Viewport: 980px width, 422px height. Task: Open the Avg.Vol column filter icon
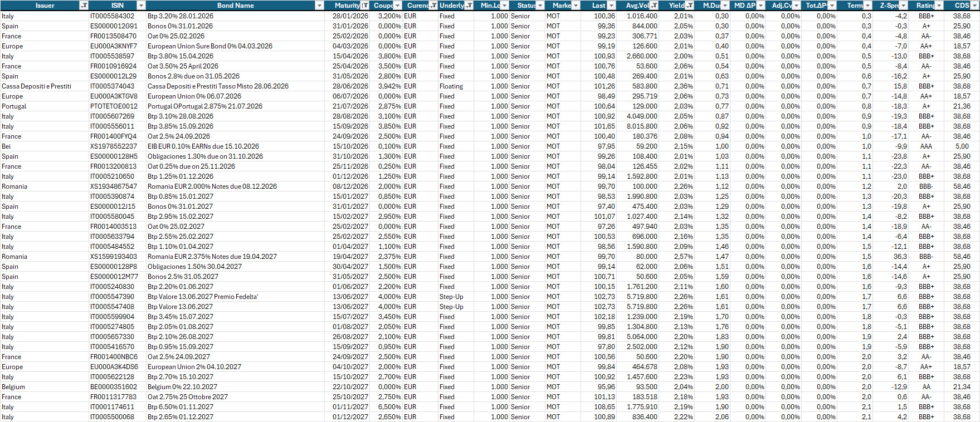(x=654, y=6)
